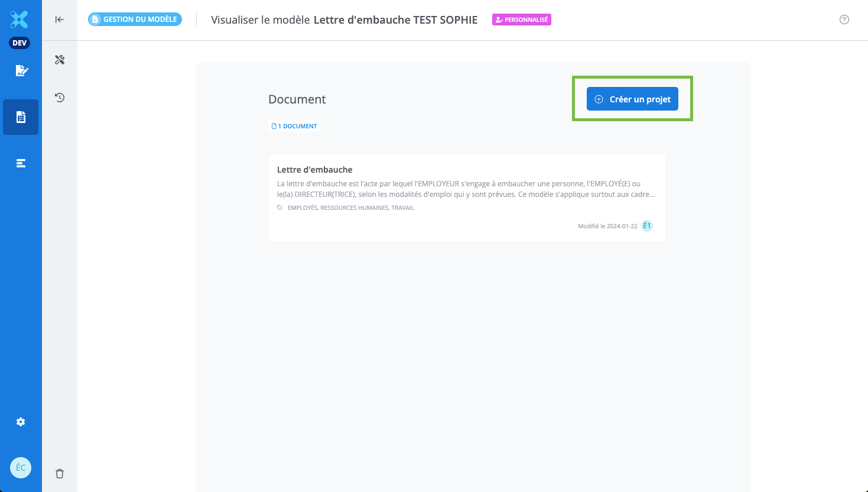The image size is (868, 492).
Task: Click the DEV environment badge
Action: (x=20, y=43)
